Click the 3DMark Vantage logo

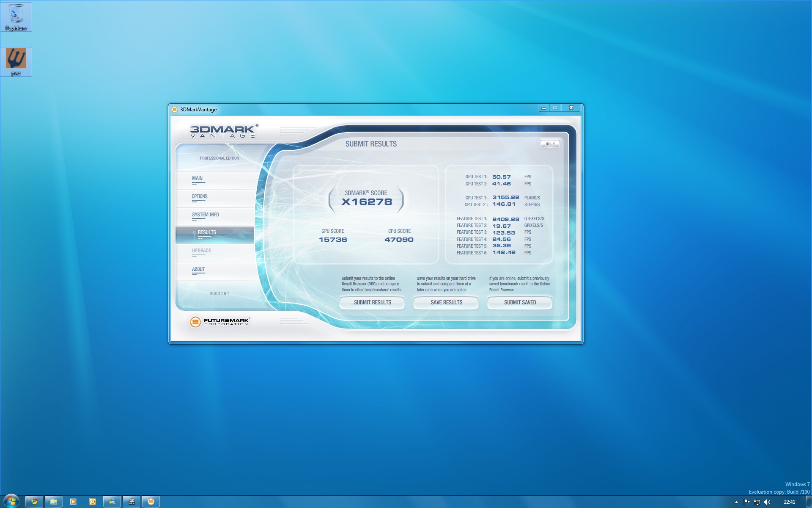coord(224,131)
